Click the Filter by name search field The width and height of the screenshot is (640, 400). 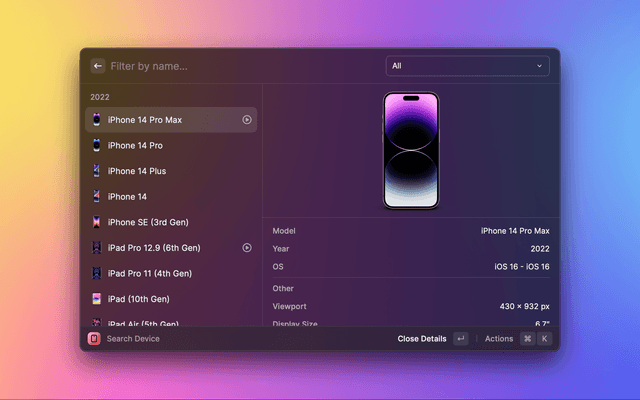click(240, 66)
